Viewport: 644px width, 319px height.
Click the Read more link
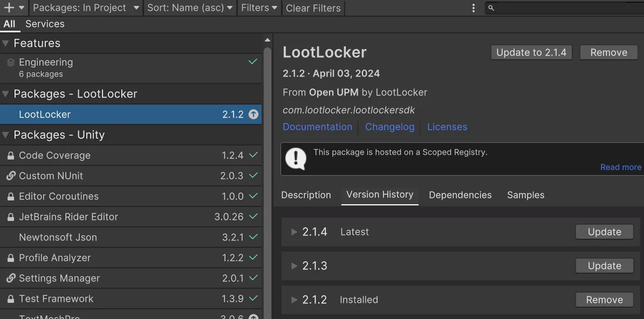click(621, 167)
